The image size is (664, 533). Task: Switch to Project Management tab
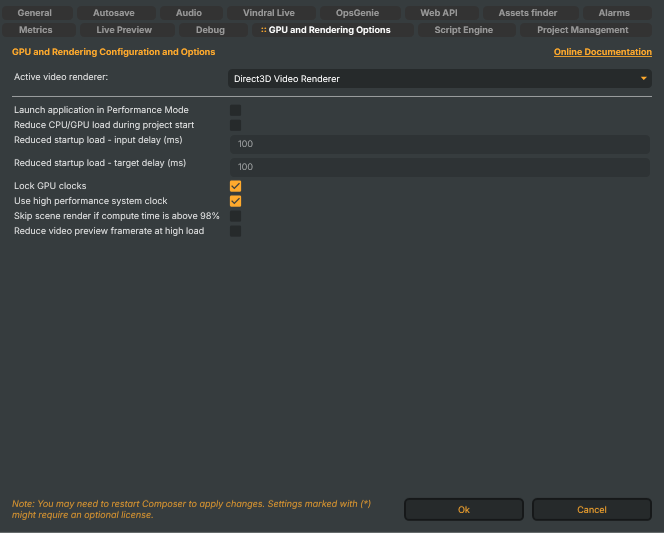pyautogui.click(x=586, y=30)
